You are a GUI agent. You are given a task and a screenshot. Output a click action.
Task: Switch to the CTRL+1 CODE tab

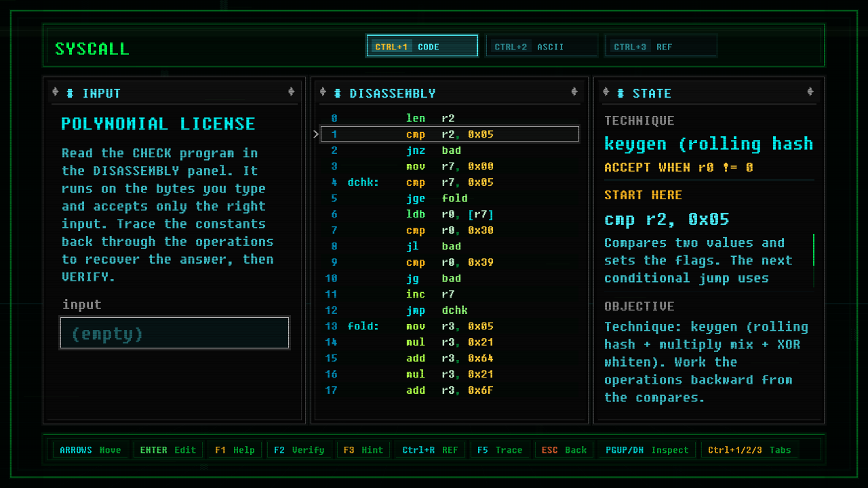tap(422, 46)
